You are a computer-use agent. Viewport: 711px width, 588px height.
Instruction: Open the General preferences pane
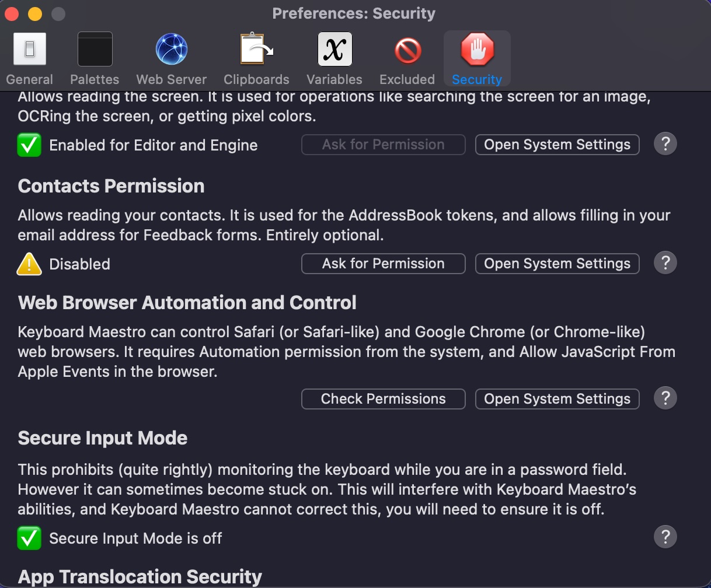coord(29,58)
